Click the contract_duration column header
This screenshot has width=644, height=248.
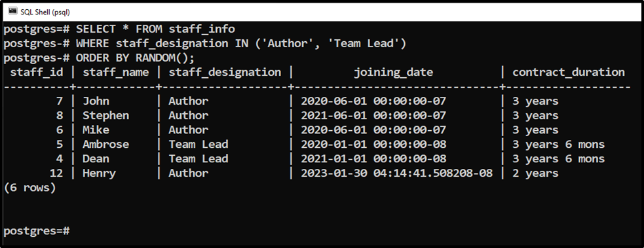569,73
